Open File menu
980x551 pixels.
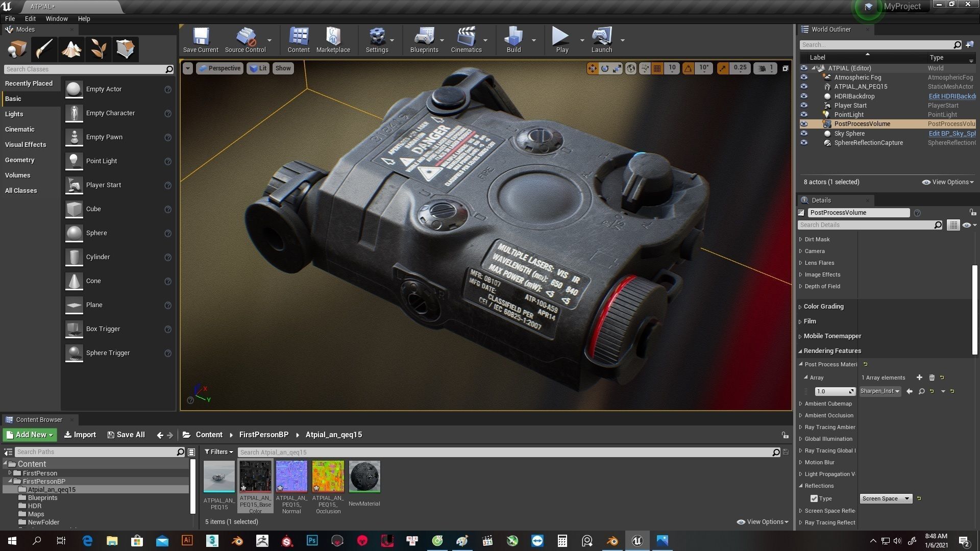(x=10, y=18)
